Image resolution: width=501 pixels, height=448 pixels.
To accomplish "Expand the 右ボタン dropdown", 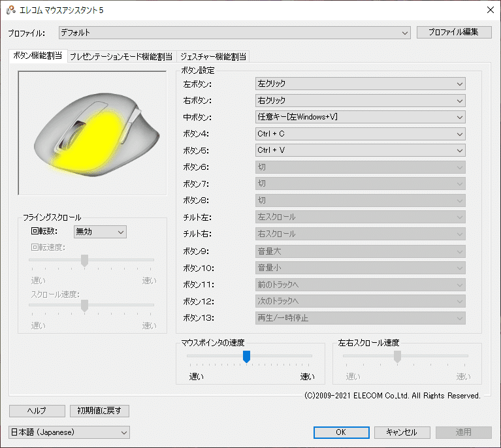I will click(360, 101).
